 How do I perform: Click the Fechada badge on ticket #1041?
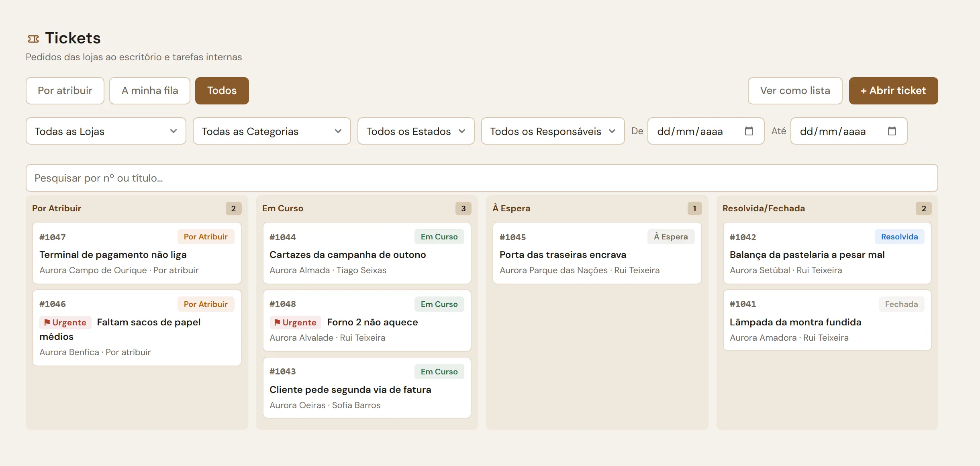pos(901,304)
